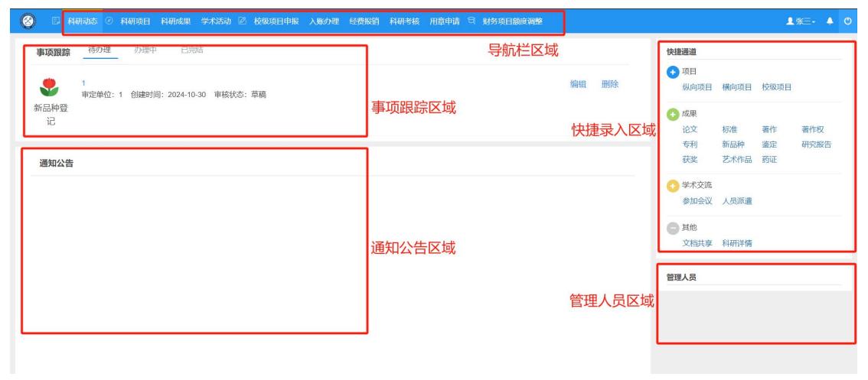Click the blue plus icon beside 项目
This screenshot has height=380, width=868.
pos(673,72)
